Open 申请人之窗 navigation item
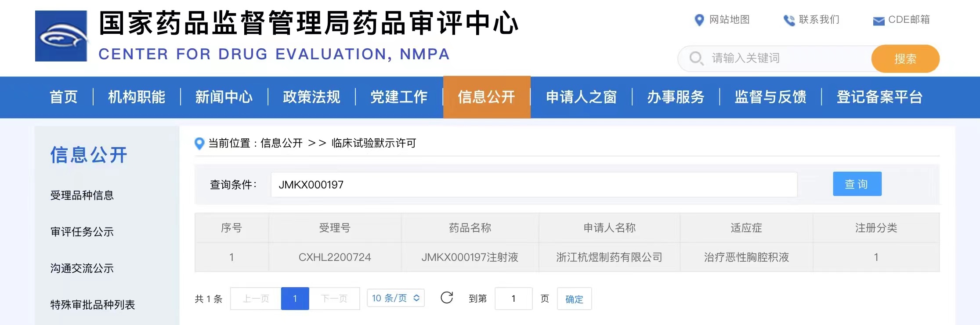This screenshot has width=980, height=325. [581, 97]
